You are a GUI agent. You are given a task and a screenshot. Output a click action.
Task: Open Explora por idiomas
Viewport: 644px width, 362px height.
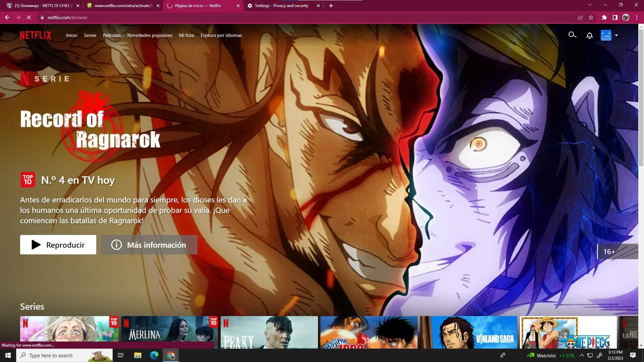tap(221, 35)
